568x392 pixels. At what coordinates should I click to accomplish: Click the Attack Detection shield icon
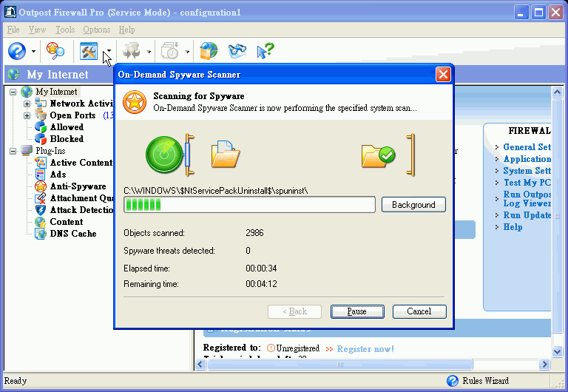[41, 210]
